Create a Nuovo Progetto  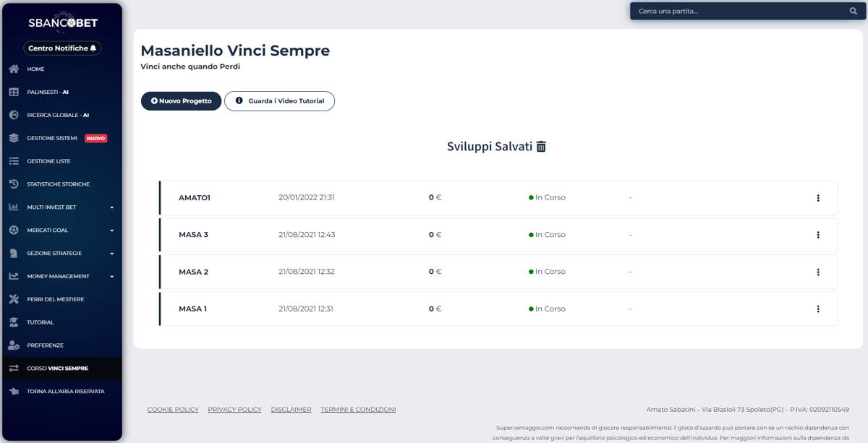point(181,101)
